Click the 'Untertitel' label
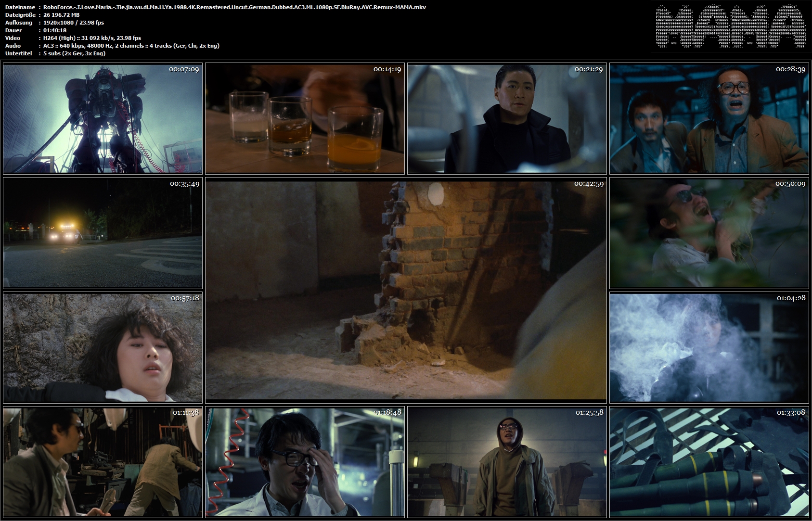This screenshot has height=521, width=812. click(18, 53)
